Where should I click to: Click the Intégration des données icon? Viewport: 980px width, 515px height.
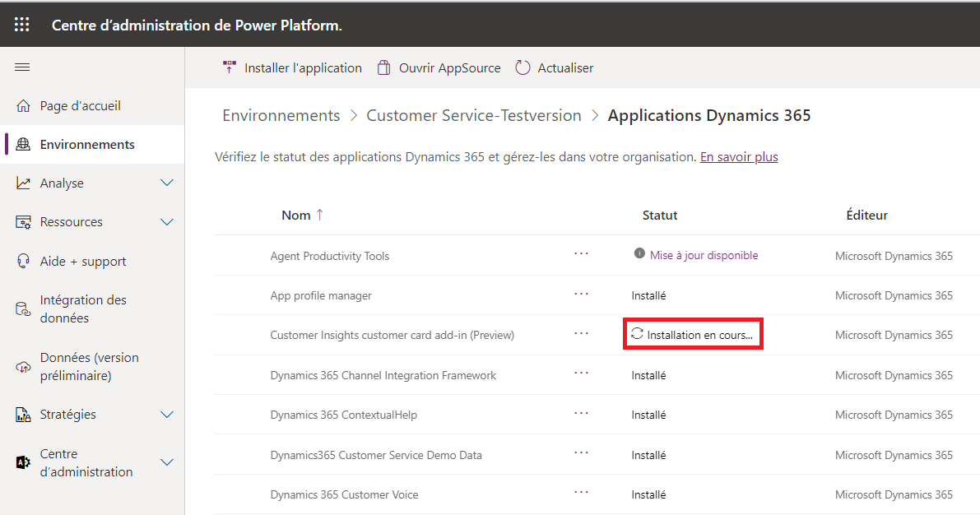coord(23,309)
